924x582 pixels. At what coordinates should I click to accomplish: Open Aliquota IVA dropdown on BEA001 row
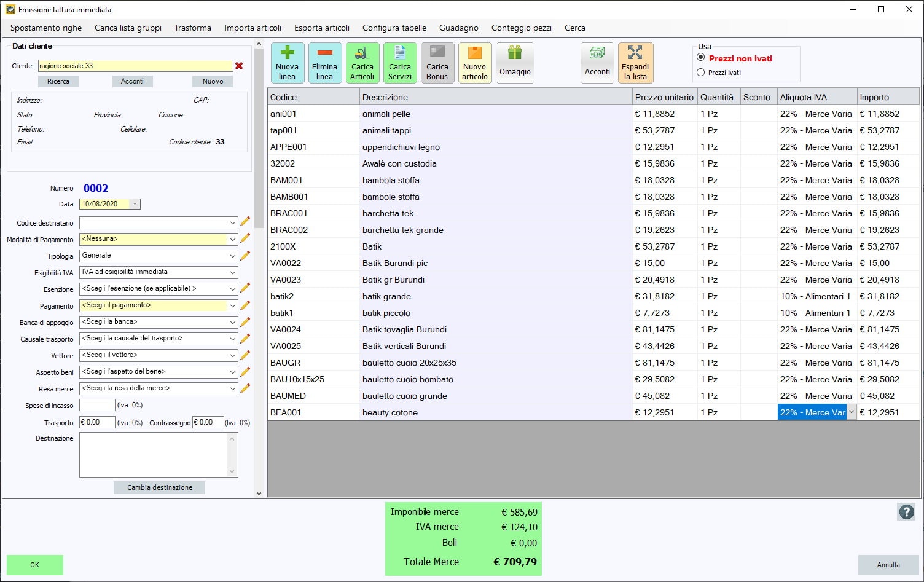(x=852, y=412)
